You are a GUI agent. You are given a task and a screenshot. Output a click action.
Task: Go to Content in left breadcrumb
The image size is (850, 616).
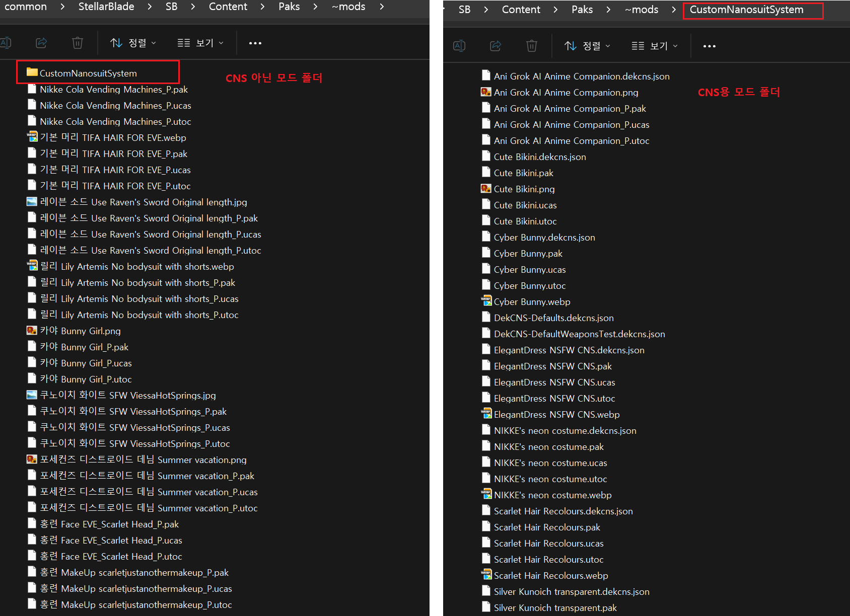[228, 7]
